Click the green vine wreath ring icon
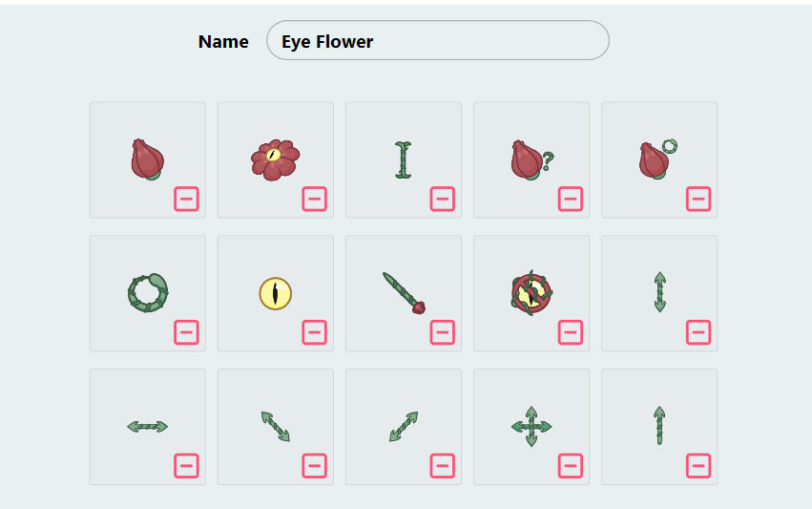 click(147, 292)
